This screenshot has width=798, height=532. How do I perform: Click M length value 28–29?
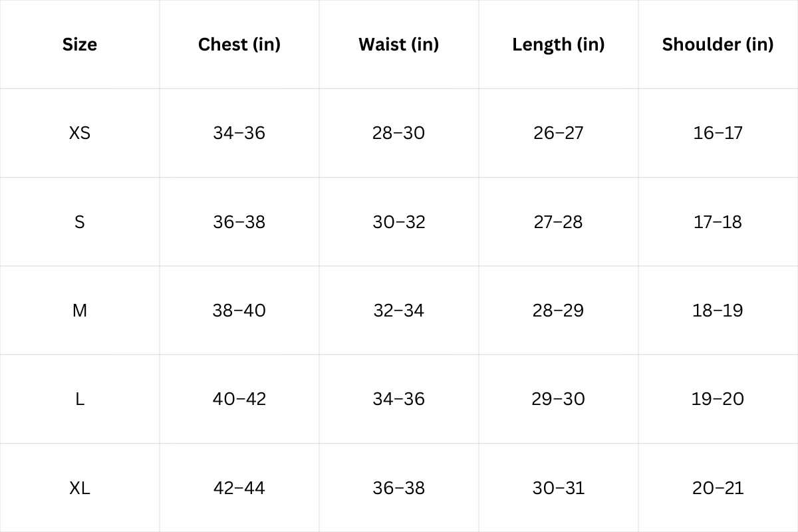tap(559, 311)
